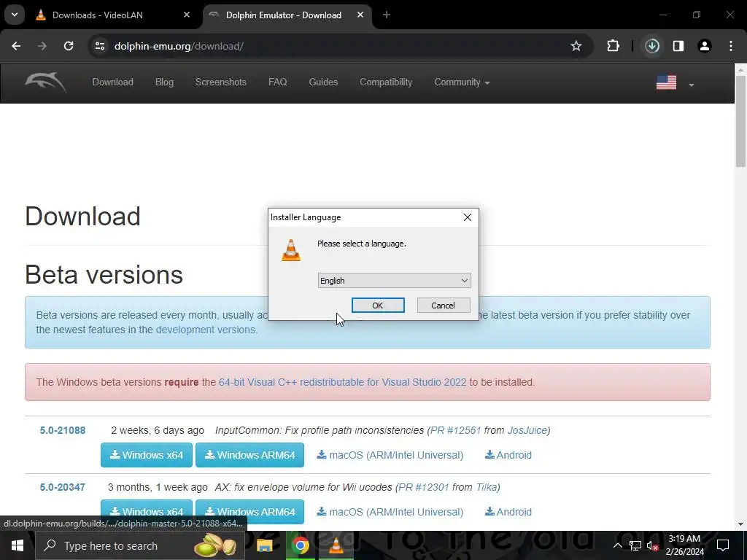
Task: Open the JosJuice author link
Action: [x=527, y=430]
